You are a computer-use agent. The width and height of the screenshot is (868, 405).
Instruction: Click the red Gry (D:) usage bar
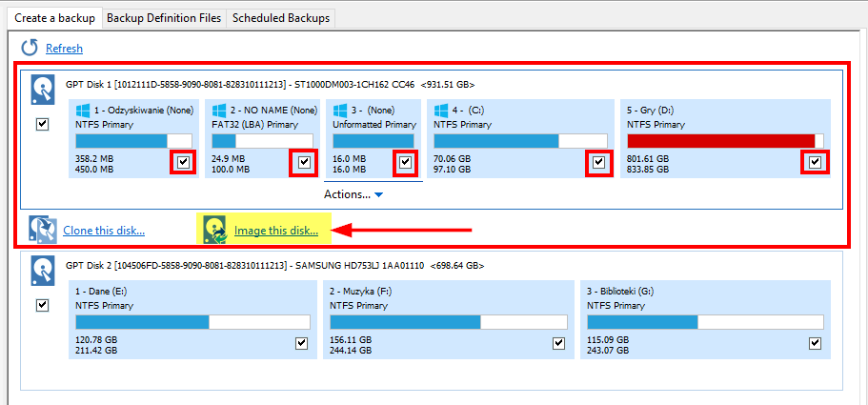click(724, 141)
